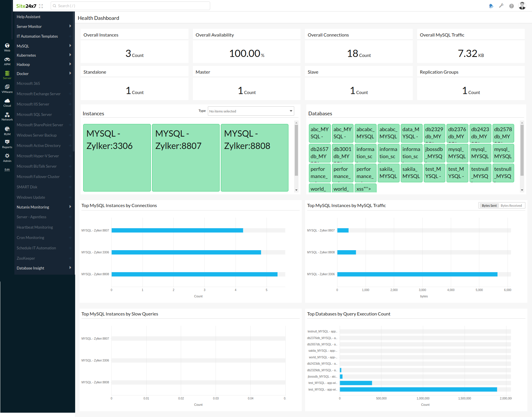Viewport: 532px width, 417px height.
Task: Switch traffic chart to Bytes Sent
Action: 489,206
